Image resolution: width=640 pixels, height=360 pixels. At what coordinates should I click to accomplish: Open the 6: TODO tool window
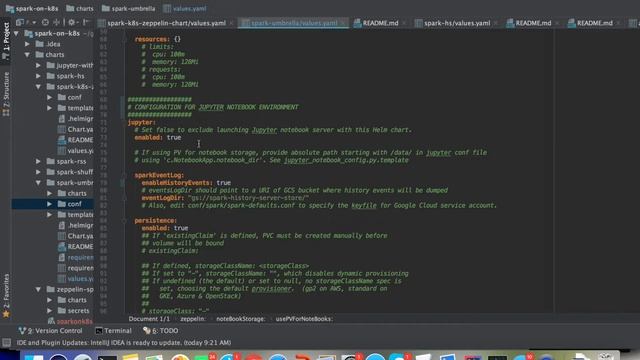click(x=160, y=331)
